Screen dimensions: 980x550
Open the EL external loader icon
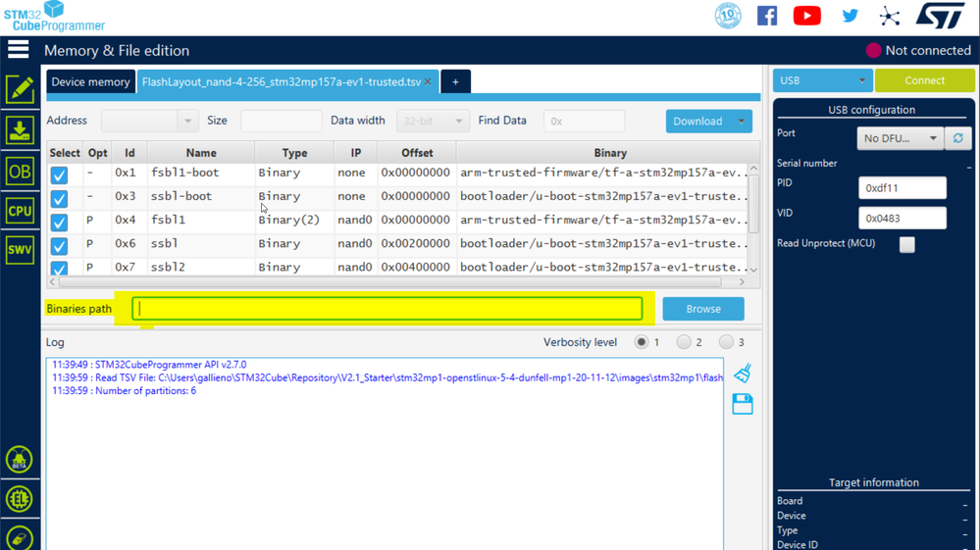[x=20, y=499]
